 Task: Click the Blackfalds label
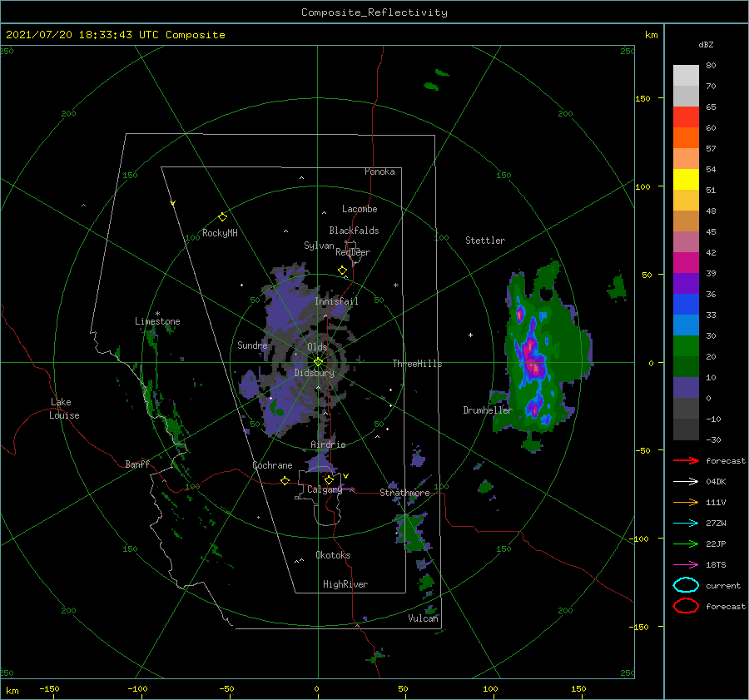tap(354, 231)
